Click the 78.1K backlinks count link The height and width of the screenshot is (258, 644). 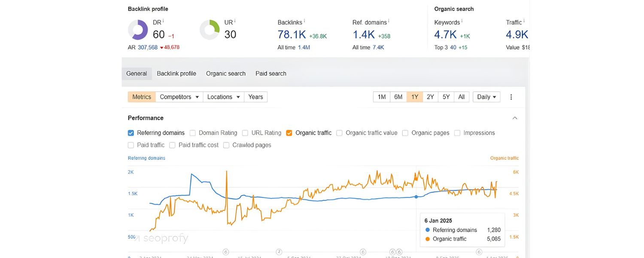[292, 35]
